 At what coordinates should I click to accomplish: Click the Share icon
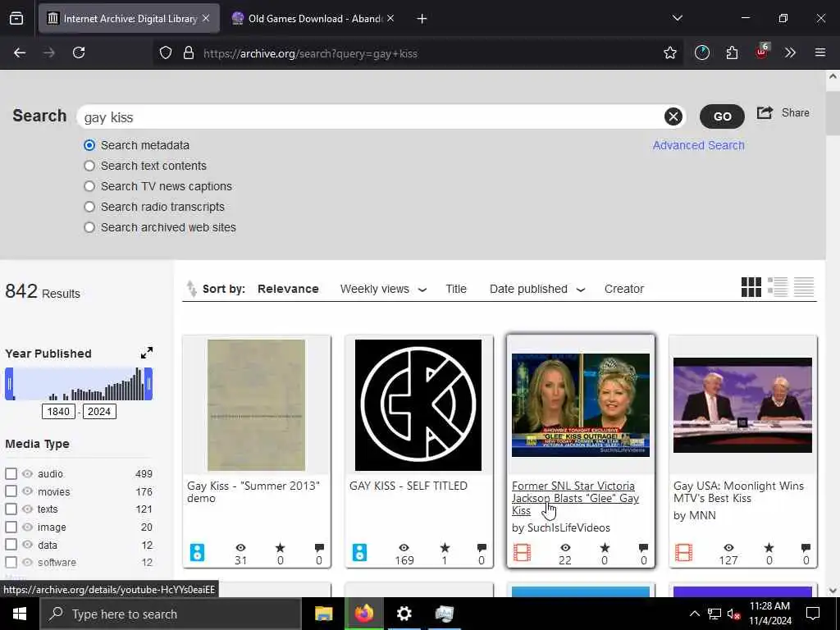click(765, 113)
